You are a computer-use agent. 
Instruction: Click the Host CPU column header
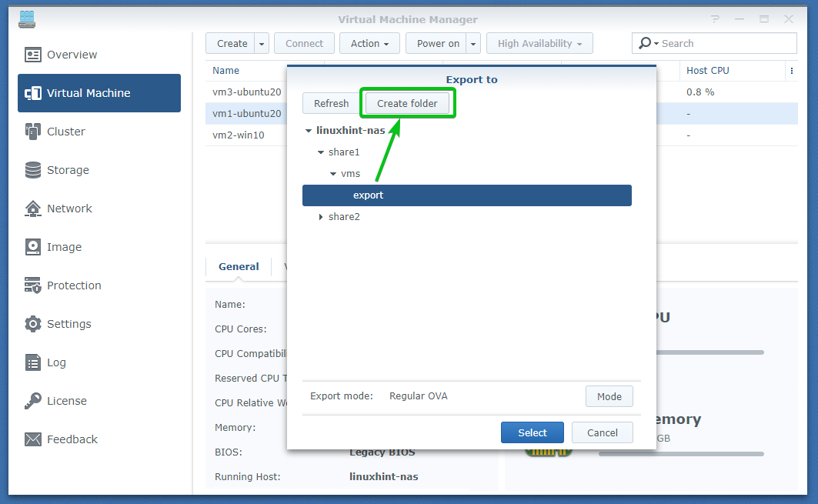(733, 71)
